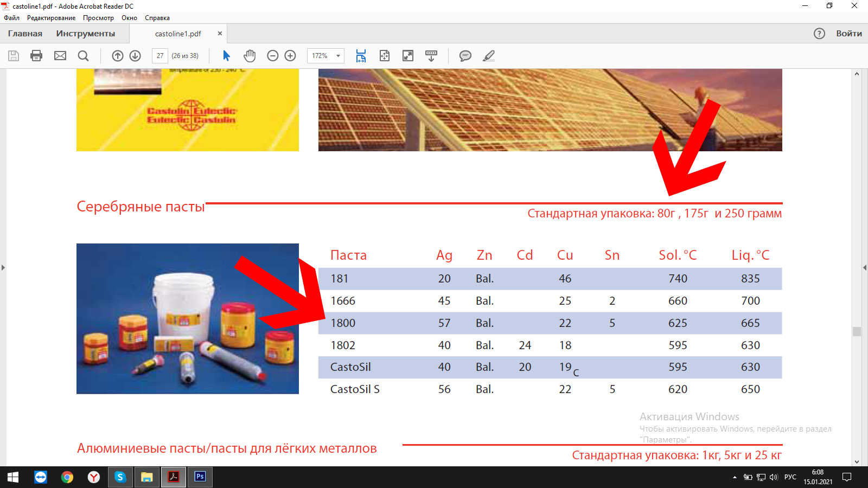Screen dimensions: 868x488
Task: Zoom in with the plus icon
Action: (x=290, y=56)
